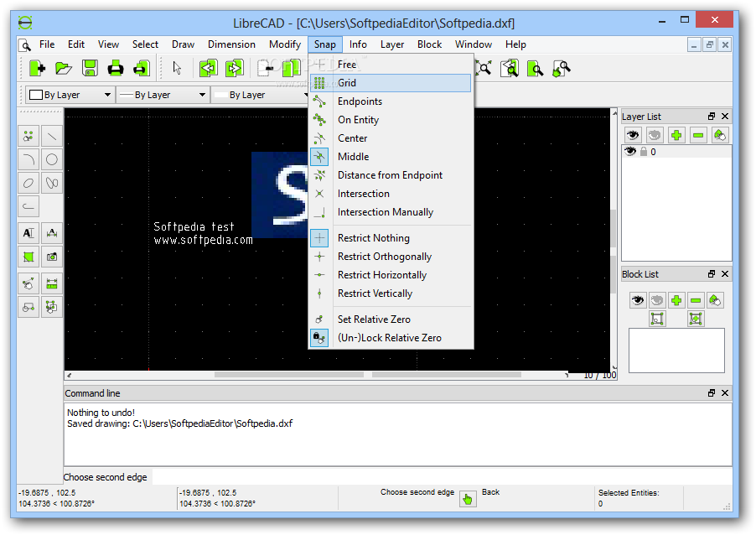Remove block with the minus icon in Block List

click(x=696, y=300)
